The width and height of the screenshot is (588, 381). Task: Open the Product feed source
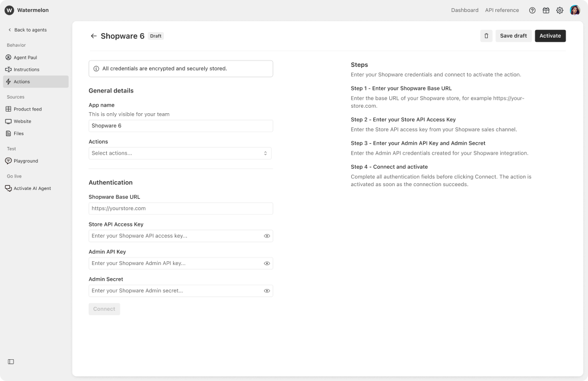tap(35, 109)
